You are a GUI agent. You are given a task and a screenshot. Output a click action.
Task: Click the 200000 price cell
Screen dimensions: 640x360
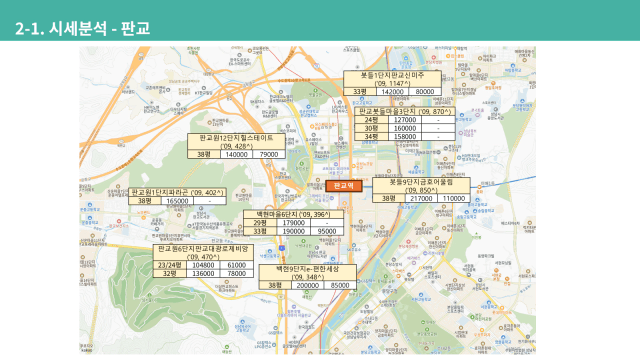tap(307, 285)
